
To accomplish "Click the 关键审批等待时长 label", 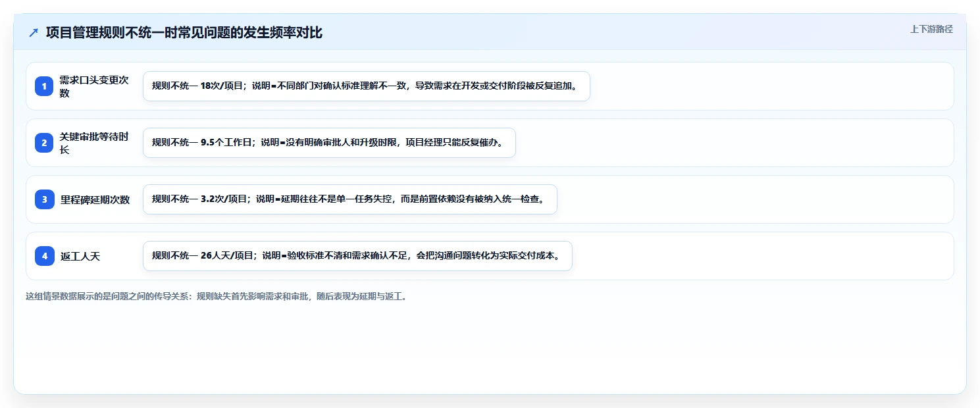I will pos(94,143).
